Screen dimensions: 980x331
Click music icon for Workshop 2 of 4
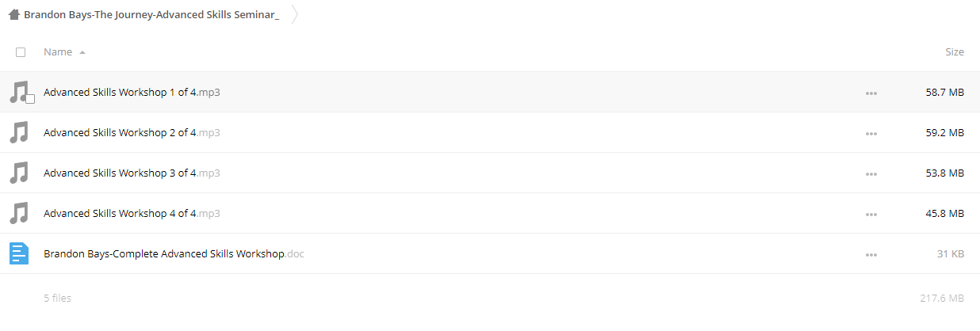(19, 132)
